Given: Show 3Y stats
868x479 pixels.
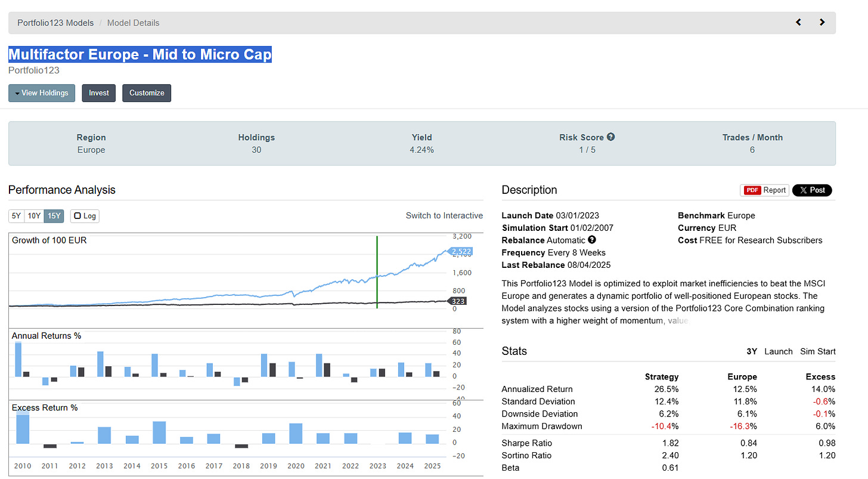Looking at the screenshot, I should (752, 351).
